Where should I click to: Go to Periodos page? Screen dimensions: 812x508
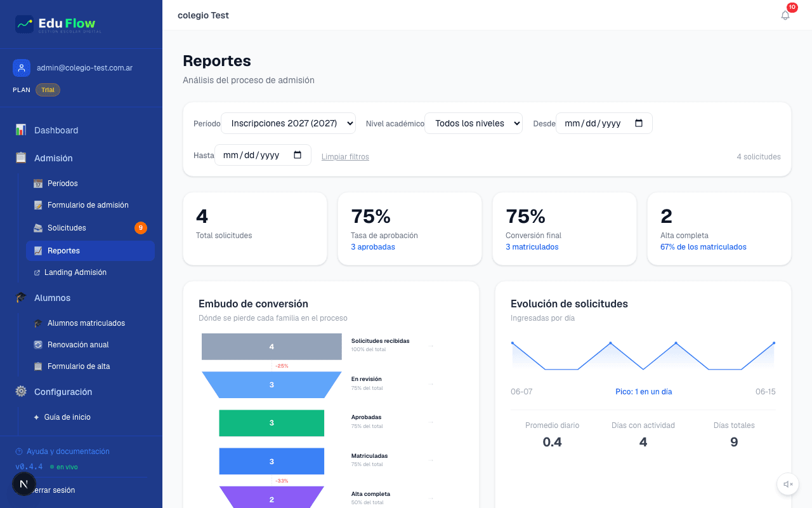coord(90,184)
